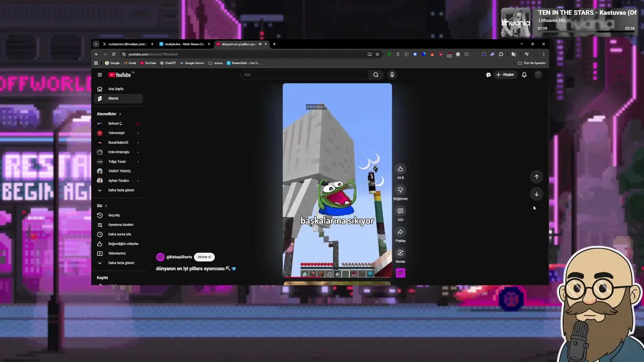Open the Short's sound source thumbnail

400,273
